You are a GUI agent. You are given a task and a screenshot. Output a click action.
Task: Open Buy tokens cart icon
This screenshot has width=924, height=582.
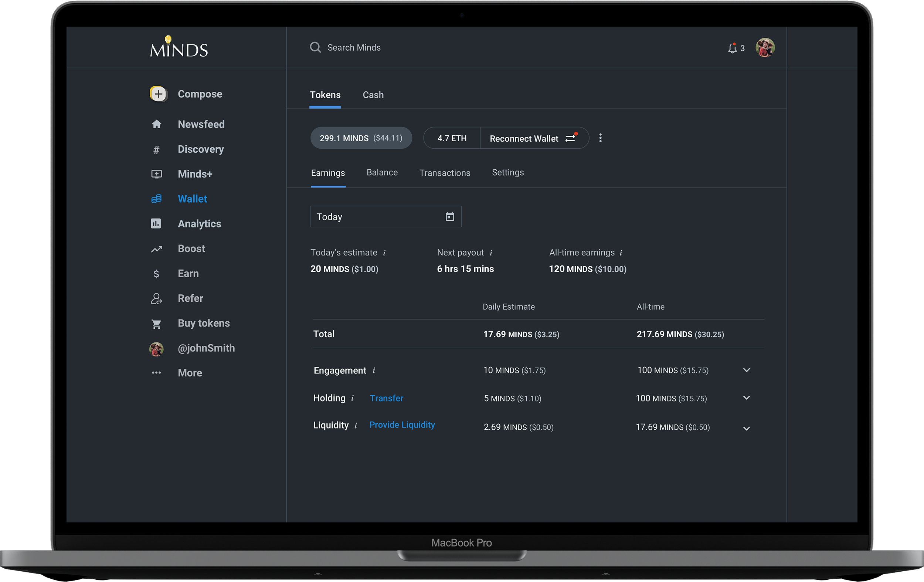click(x=156, y=324)
